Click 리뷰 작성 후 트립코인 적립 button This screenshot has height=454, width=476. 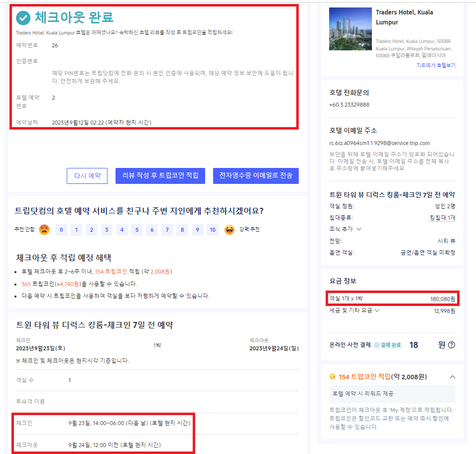(160, 176)
